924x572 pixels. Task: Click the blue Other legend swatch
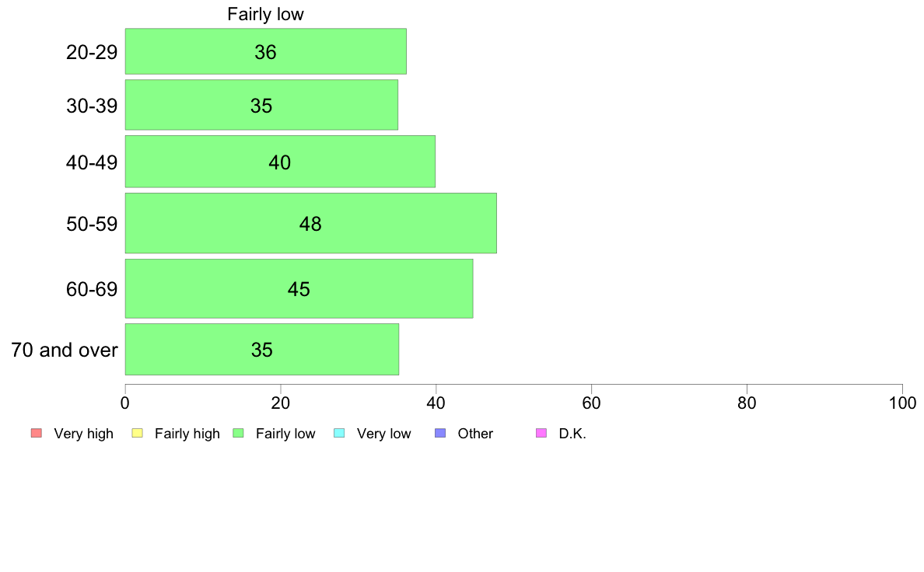[440, 433]
